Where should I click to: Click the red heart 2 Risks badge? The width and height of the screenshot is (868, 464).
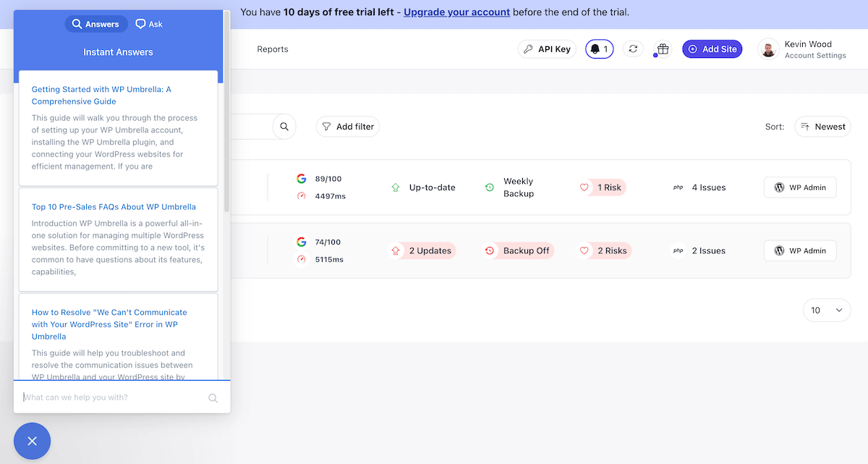point(604,250)
